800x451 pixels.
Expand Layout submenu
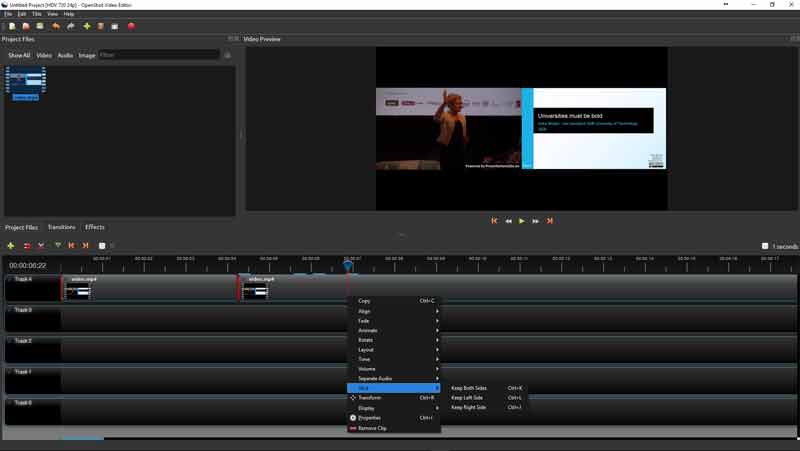pos(394,350)
